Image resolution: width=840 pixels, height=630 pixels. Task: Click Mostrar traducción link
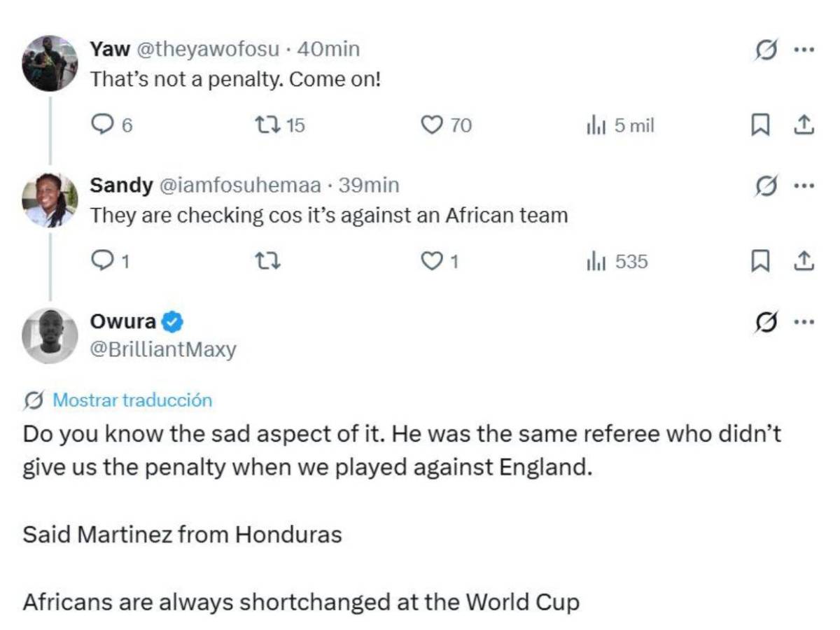tap(132, 400)
